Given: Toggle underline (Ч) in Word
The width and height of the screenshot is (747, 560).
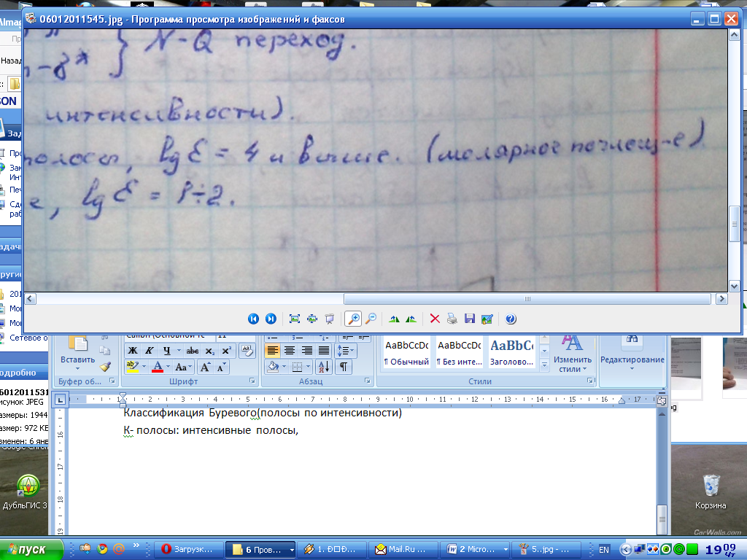Looking at the screenshot, I should 167,351.
